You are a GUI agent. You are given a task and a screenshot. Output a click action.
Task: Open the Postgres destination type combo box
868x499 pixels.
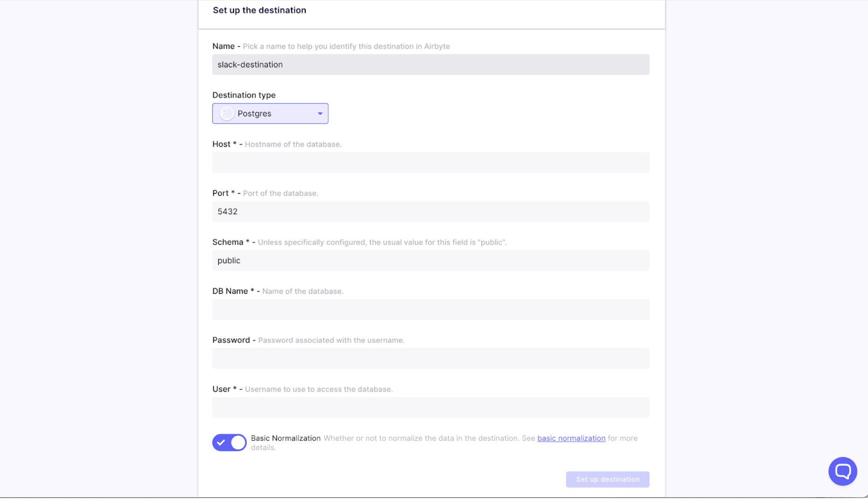pos(270,114)
